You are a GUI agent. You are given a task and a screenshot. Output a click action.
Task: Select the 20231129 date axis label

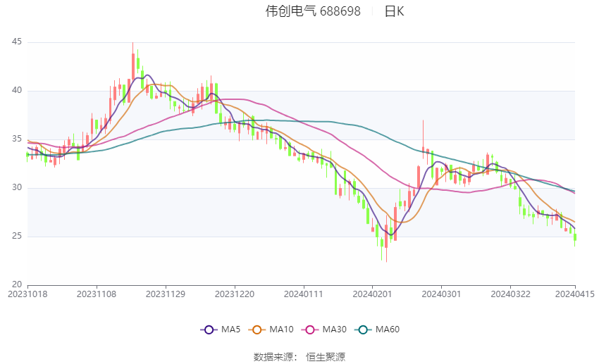pos(166,294)
